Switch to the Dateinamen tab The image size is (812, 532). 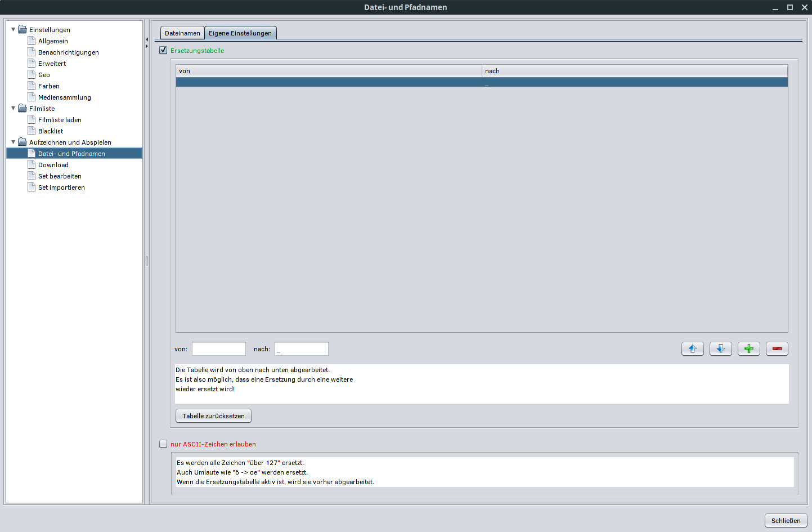[x=182, y=33]
